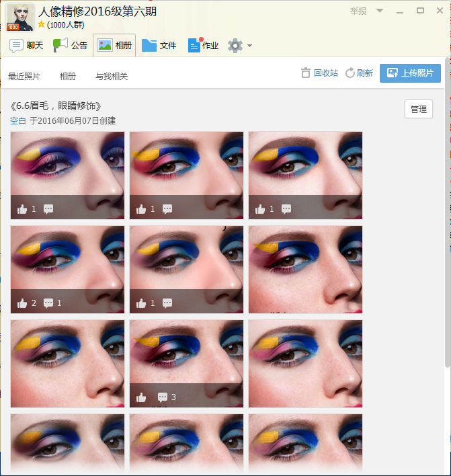Screen dimensions: 451x476
Task: Open middle photo in bottom row
Action: tap(186, 444)
